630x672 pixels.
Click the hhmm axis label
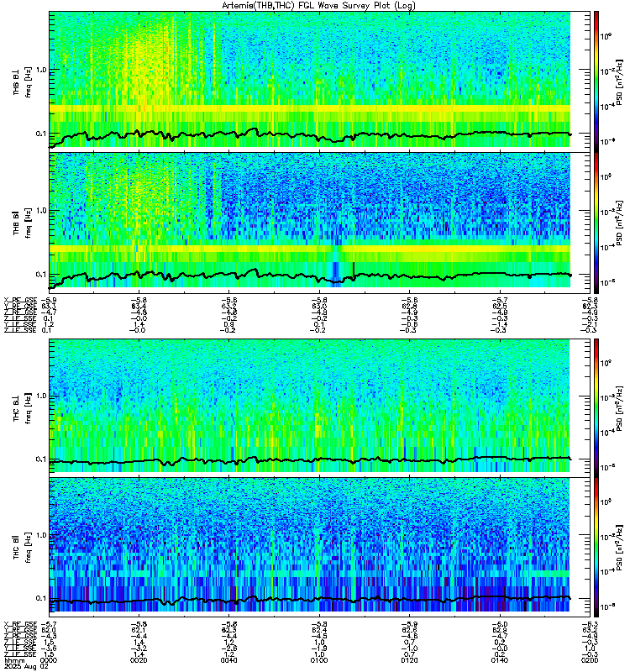coord(13,660)
